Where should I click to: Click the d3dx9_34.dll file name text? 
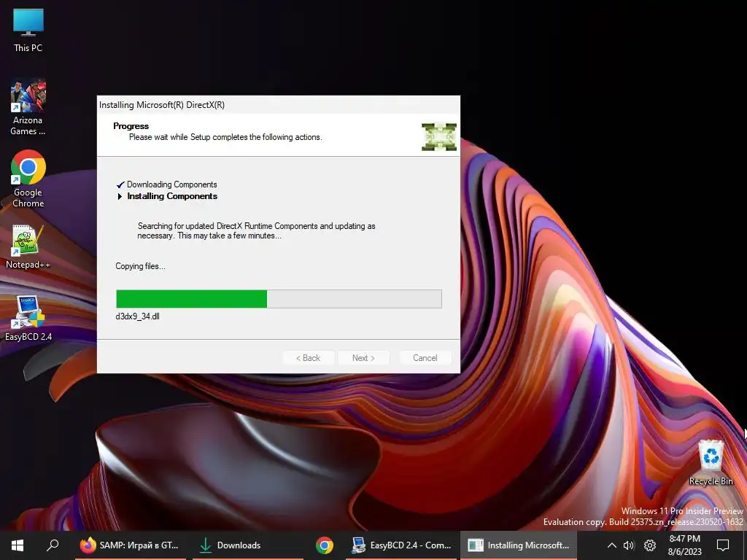point(138,316)
